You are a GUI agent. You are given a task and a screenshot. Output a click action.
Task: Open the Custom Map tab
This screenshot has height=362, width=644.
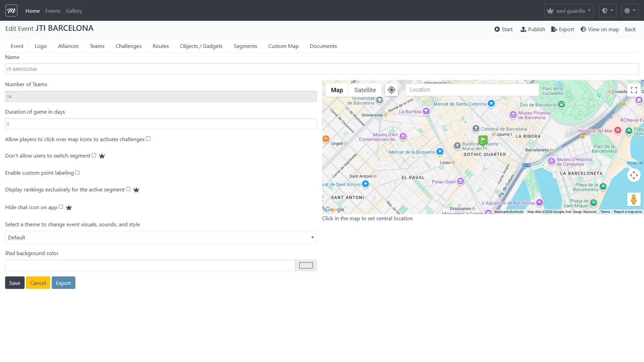point(283,46)
